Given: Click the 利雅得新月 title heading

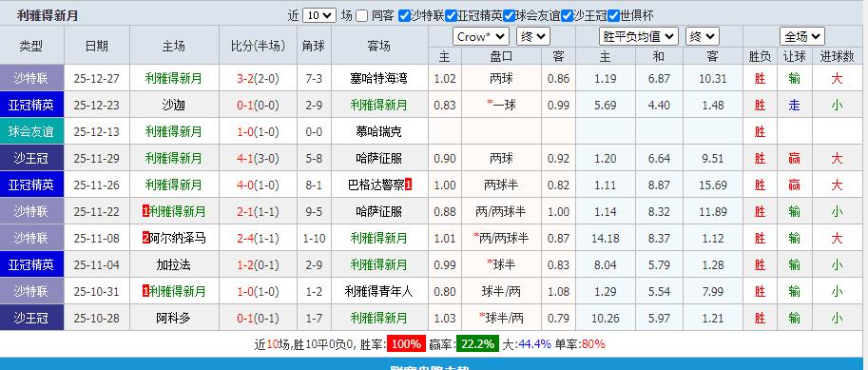Looking at the screenshot, I should pyautogui.click(x=48, y=16).
